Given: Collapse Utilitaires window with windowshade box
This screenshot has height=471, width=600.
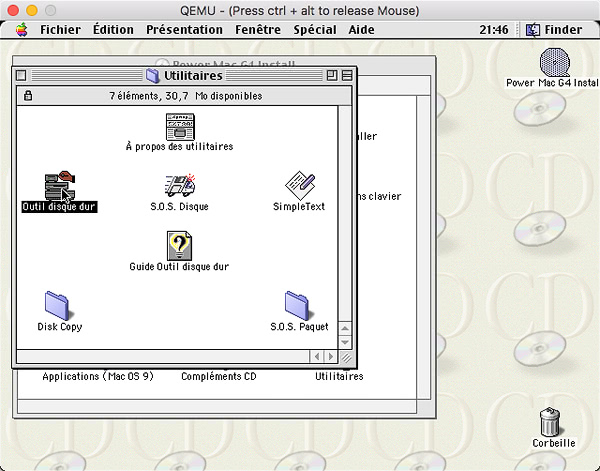Looking at the screenshot, I should 347,75.
